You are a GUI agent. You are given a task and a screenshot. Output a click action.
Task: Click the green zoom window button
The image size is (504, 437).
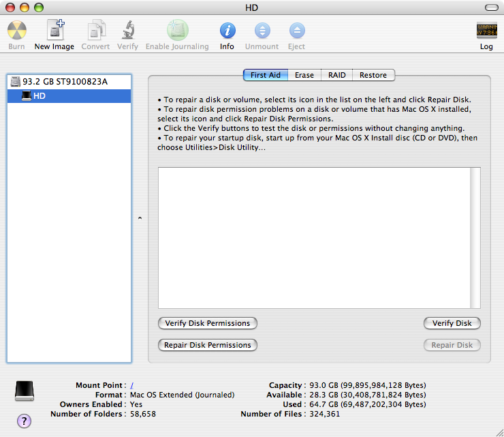[39, 7]
